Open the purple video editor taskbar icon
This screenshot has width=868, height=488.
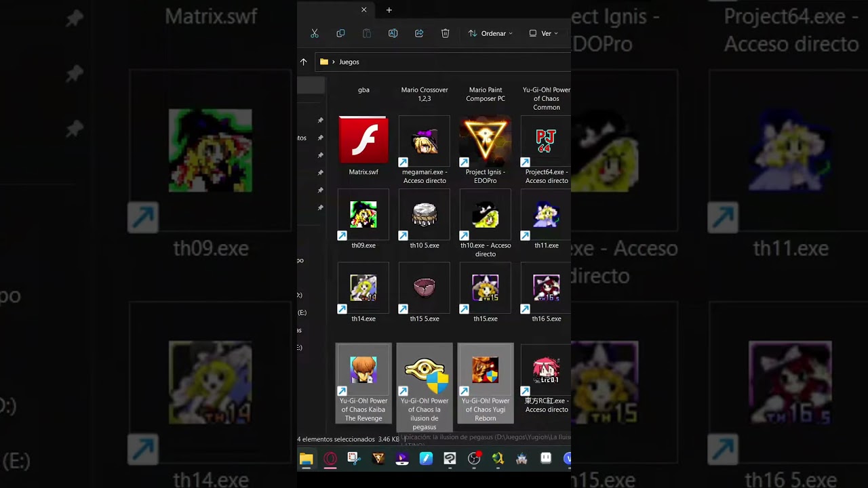coord(402,459)
